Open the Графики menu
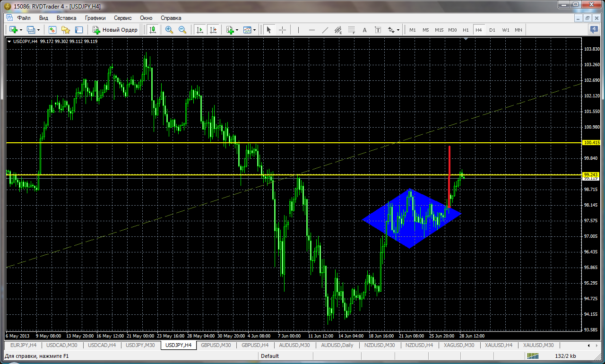 (95, 18)
